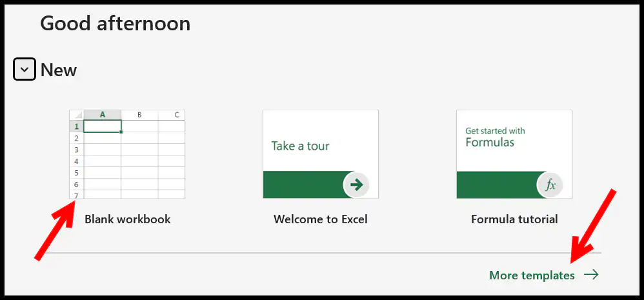Click the arrow icon beside More templates

click(x=591, y=275)
